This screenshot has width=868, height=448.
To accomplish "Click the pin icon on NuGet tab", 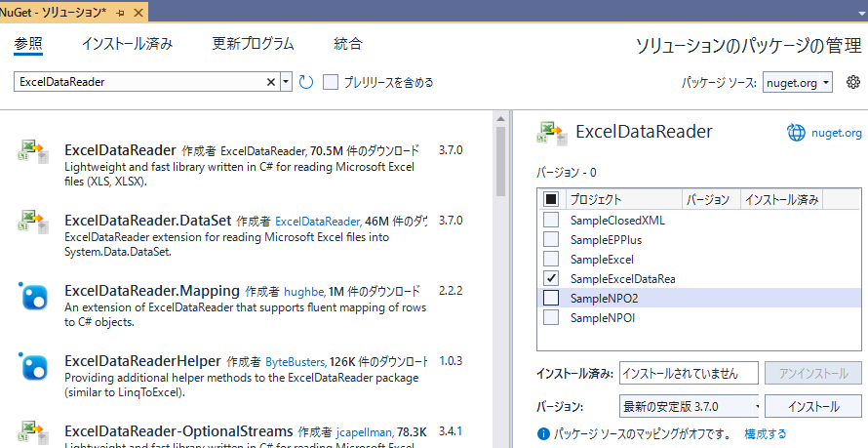I will tap(120, 12).
